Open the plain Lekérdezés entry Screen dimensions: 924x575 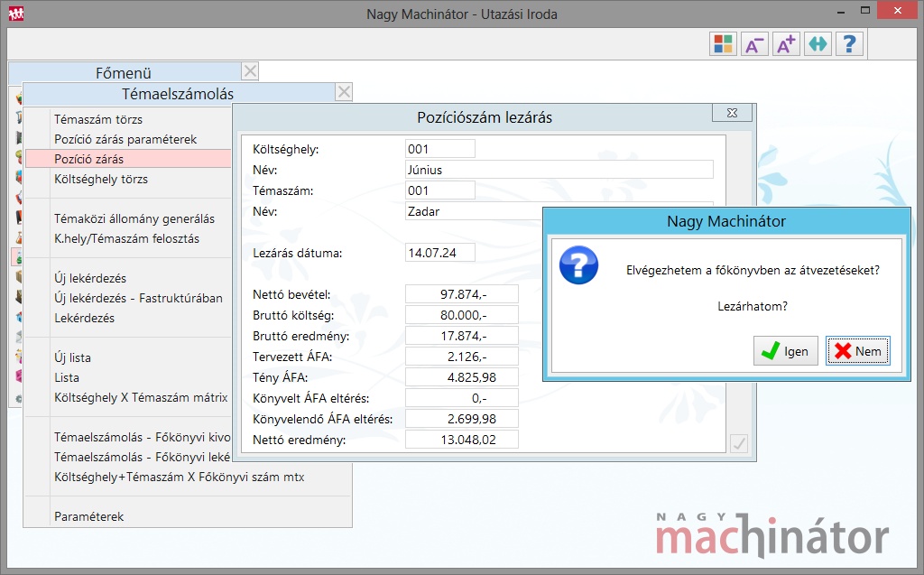pyautogui.click(x=84, y=318)
